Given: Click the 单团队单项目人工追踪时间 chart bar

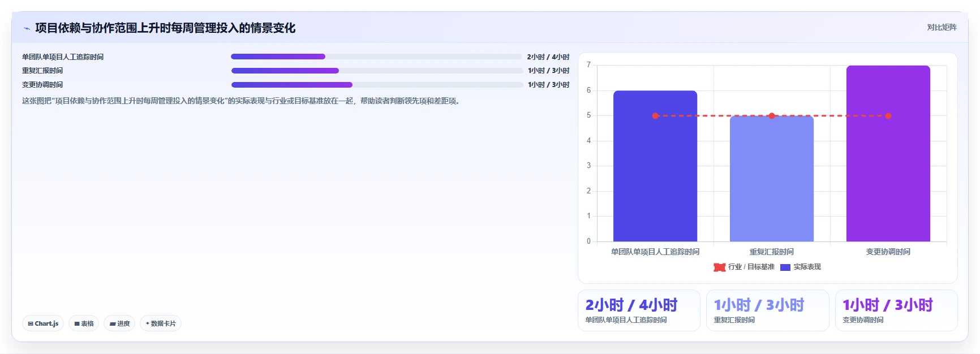Looking at the screenshot, I should 655,166.
